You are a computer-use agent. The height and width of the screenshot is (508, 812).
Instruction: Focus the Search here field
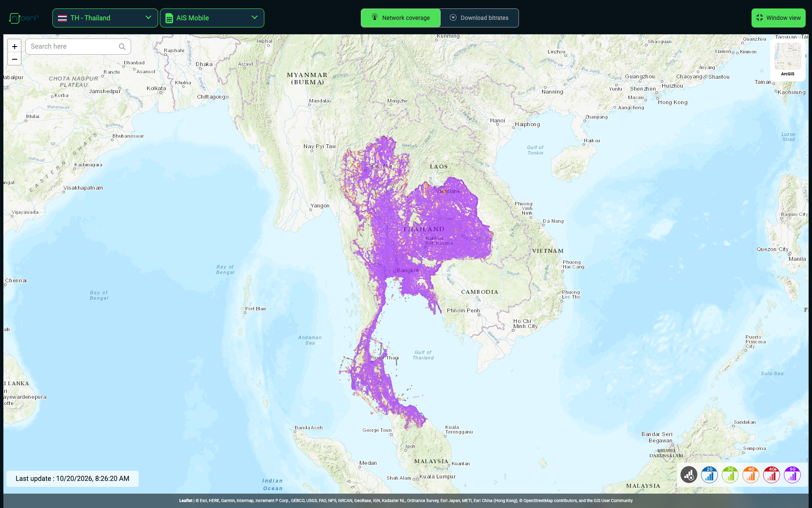78,47
